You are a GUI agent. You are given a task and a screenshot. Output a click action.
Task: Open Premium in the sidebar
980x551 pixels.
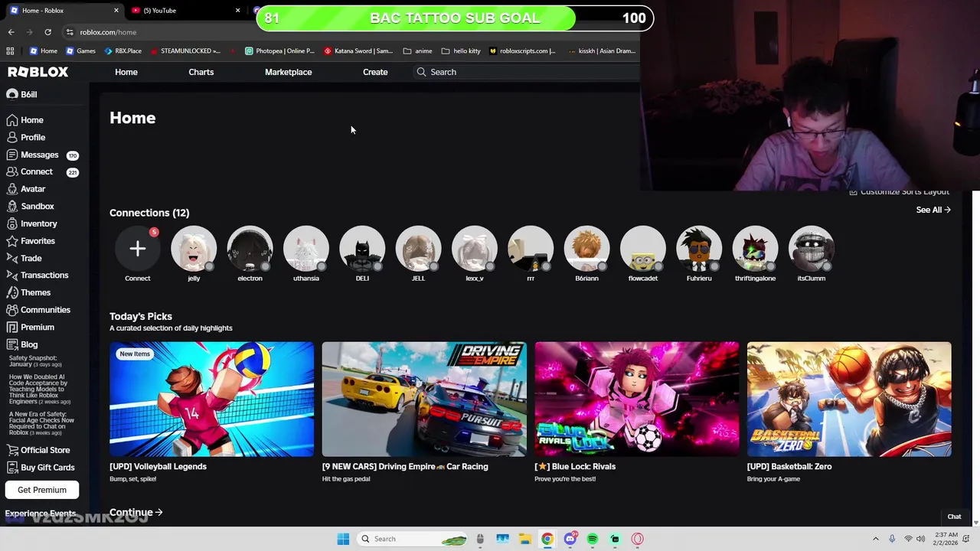31,328
